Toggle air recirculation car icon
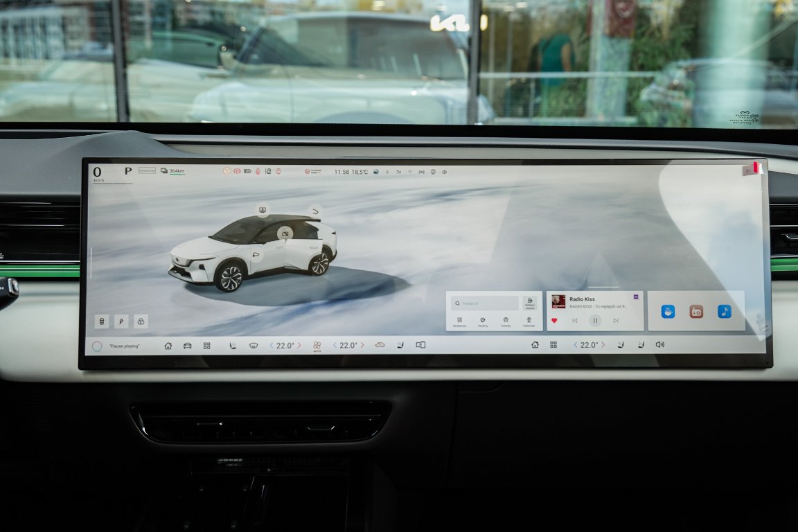The image size is (798, 532). click(x=380, y=345)
